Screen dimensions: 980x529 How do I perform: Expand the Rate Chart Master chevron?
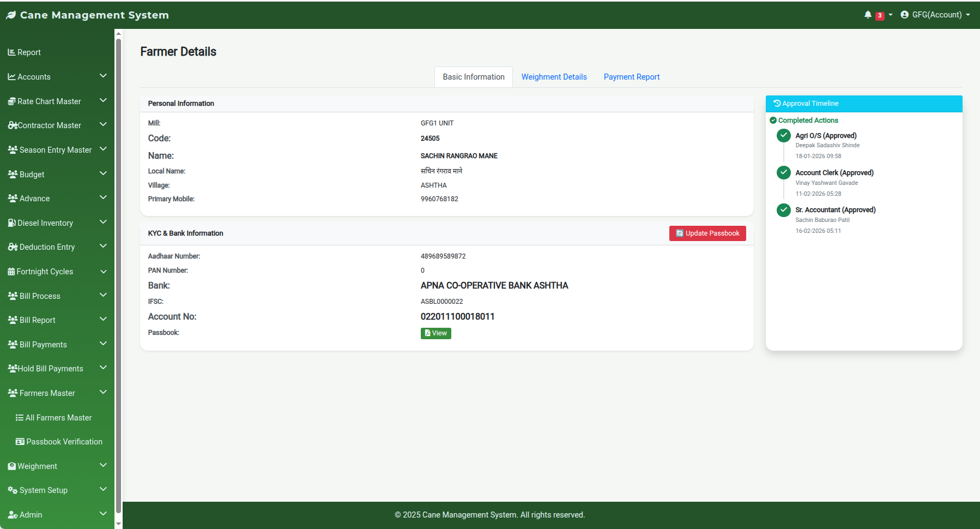pyautogui.click(x=103, y=100)
